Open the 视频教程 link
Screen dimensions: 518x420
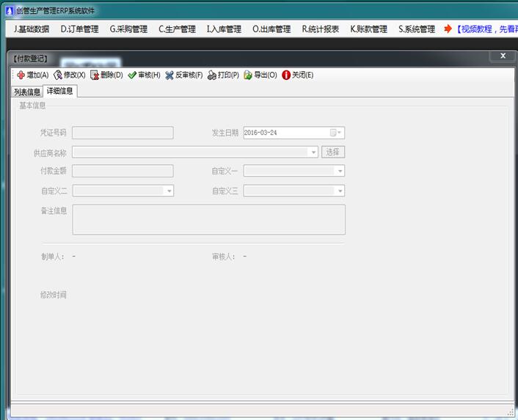pyautogui.click(x=484, y=29)
